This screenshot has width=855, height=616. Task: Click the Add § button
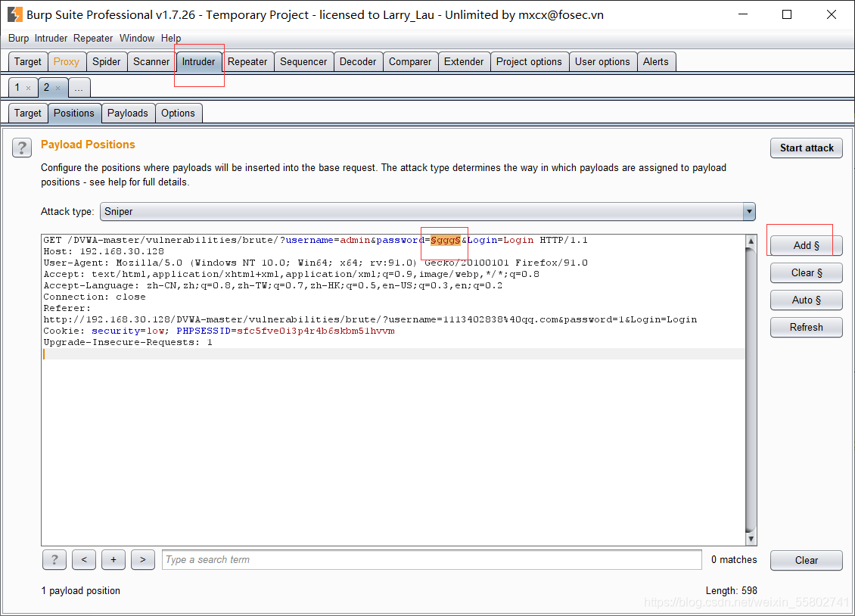pyautogui.click(x=807, y=245)
